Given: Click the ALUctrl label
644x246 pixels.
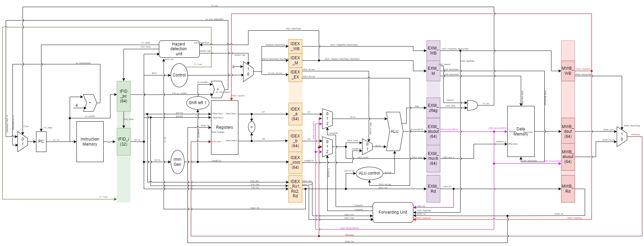Looking at the screenshot, I should (388, 173).
